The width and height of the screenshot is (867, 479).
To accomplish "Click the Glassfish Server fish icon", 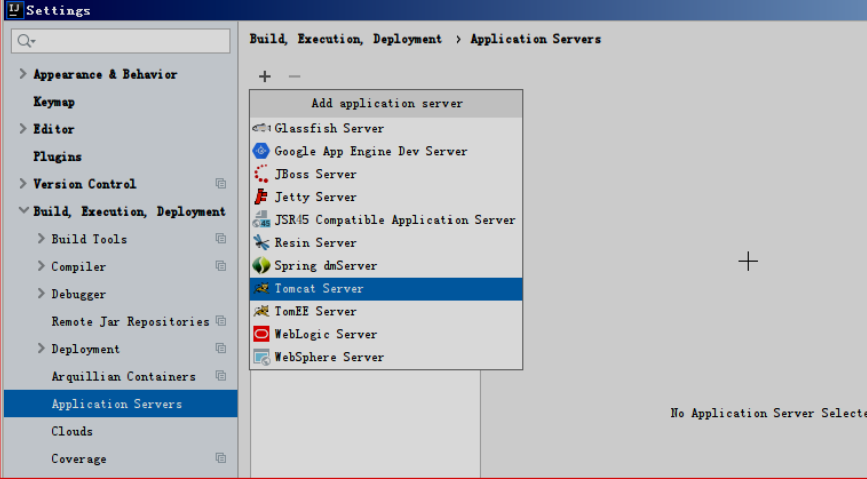I will (261, 128).
